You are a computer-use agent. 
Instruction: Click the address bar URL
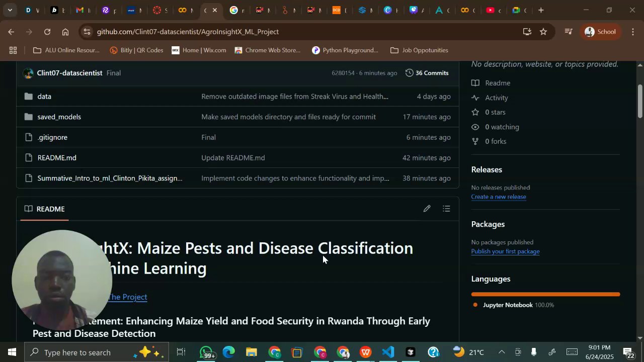click(188, 32)
